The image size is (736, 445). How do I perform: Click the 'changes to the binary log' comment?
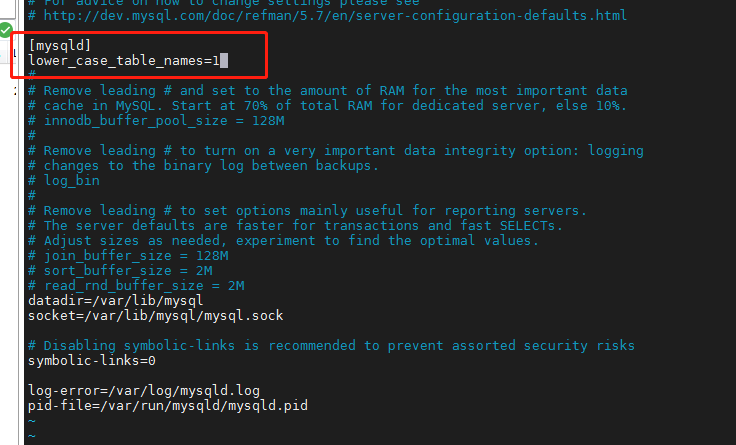tap(203, 166)
